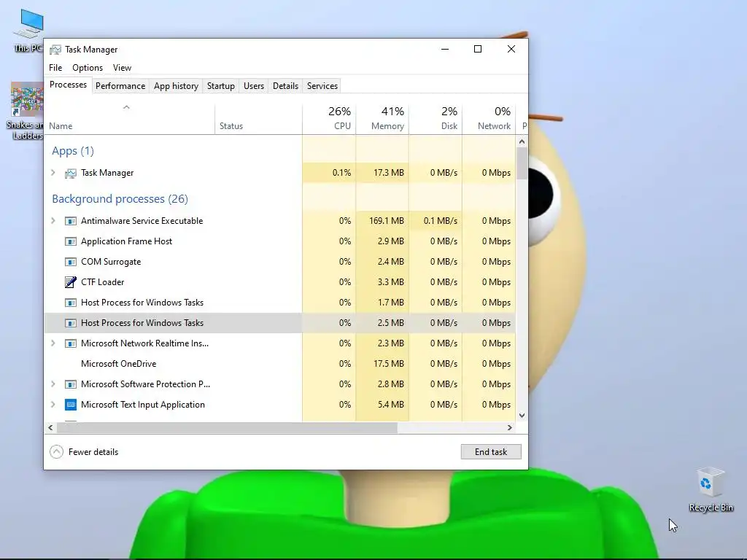Sort by the Network column header
The image size is (747, 560).
(x=489, y=119)
